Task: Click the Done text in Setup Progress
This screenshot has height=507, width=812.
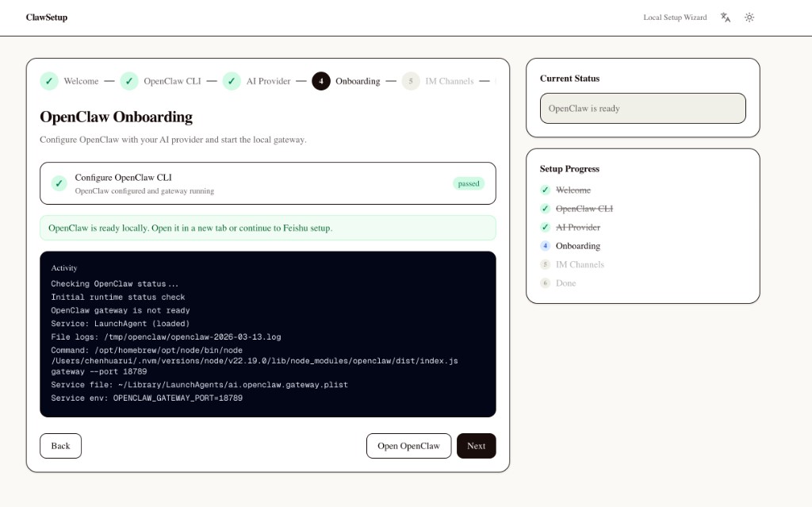Action: pyautogui.click(x=566, y=283)
